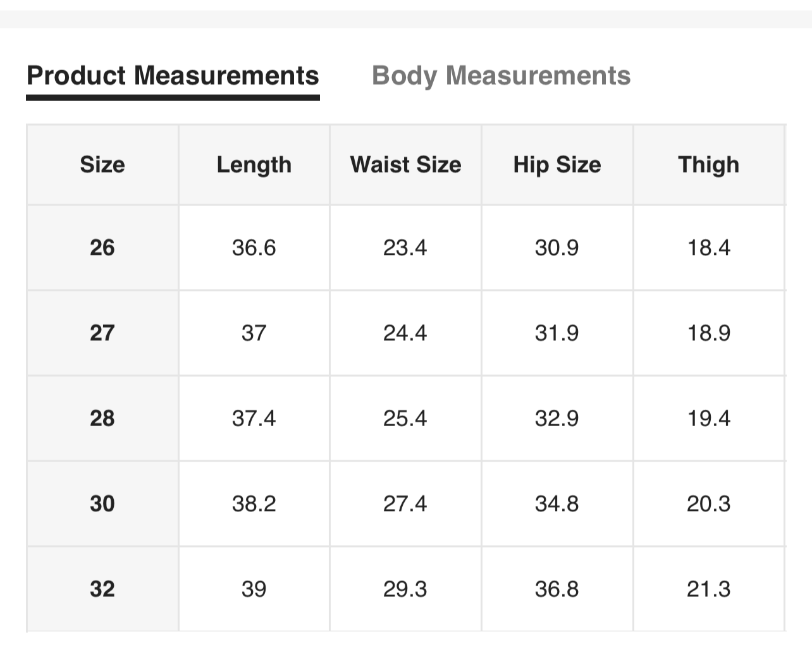812x650 pixels.
Task: Click the 38.2 length cell
Action: [254, 503]
